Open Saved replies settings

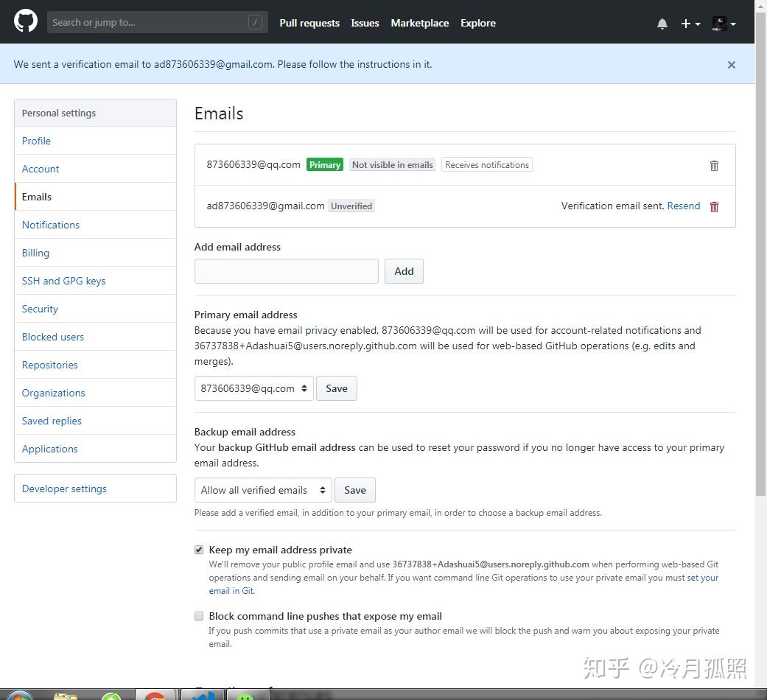pyautogui.click(x=95, y=421)
